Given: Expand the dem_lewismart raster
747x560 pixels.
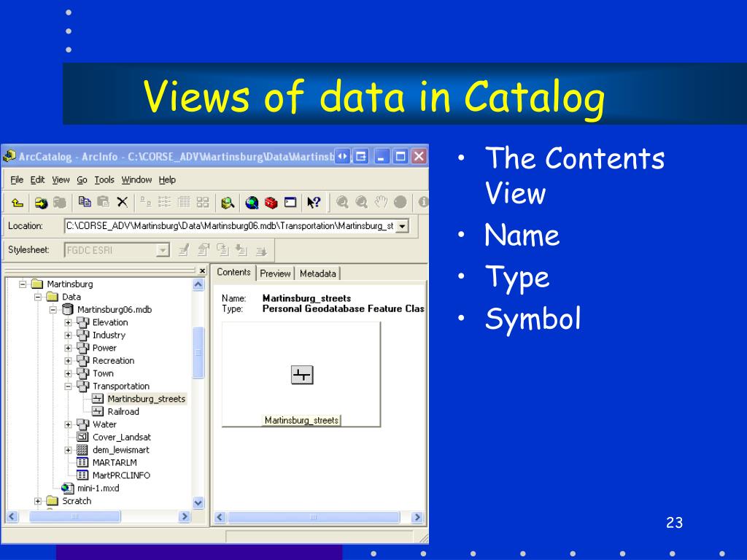Looking at the screenshot, I should point(68,450).
